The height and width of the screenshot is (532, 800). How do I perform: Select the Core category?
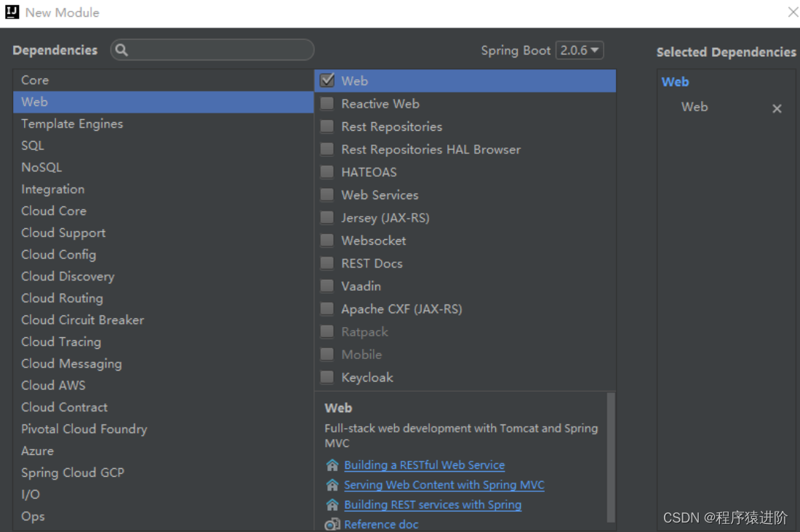(163, 80)
